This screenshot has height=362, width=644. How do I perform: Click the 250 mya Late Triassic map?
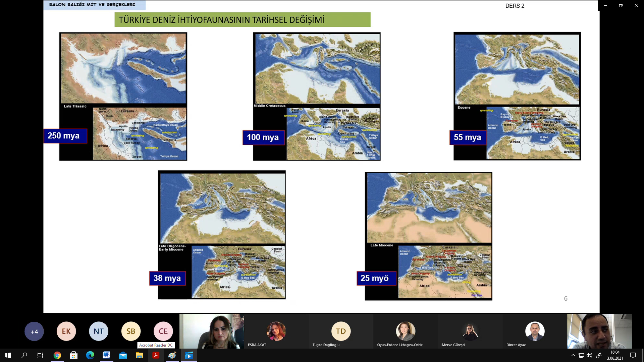(x=123, y=97)
